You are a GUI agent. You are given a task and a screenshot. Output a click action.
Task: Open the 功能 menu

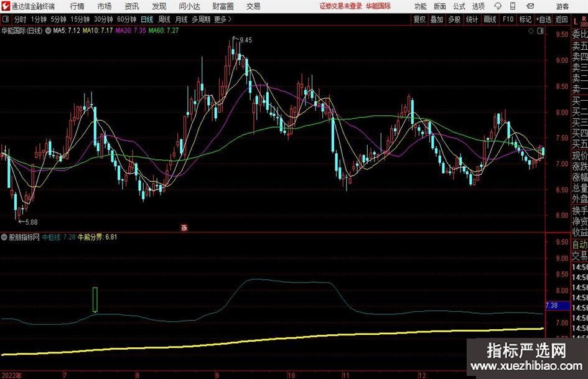click(x=421, y=6)
